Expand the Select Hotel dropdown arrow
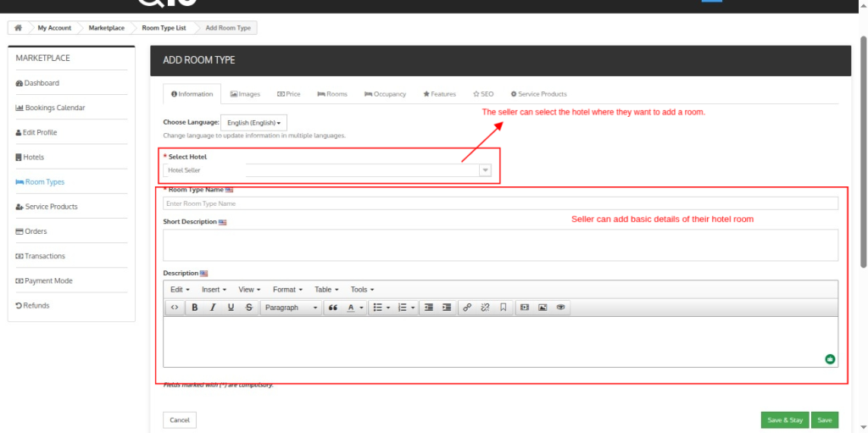Image resolution: width=868 pixels, height=433 pixels. tap(485, 170)
